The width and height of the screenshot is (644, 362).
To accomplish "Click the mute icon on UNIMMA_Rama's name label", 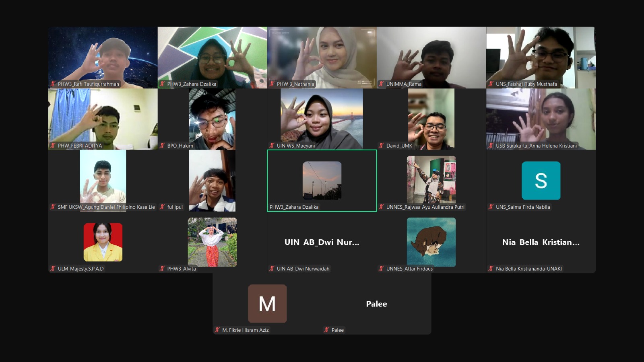I will 382,84.
